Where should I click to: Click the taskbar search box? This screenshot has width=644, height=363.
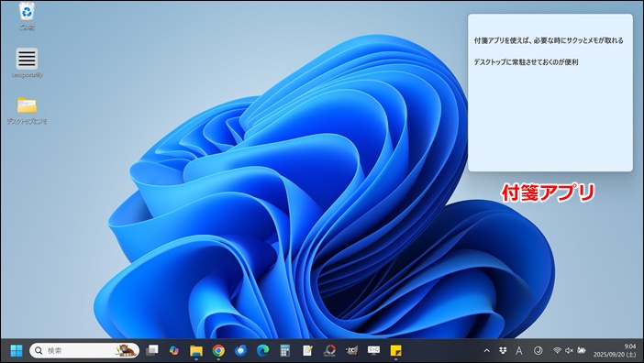click(x=84, y=351)
